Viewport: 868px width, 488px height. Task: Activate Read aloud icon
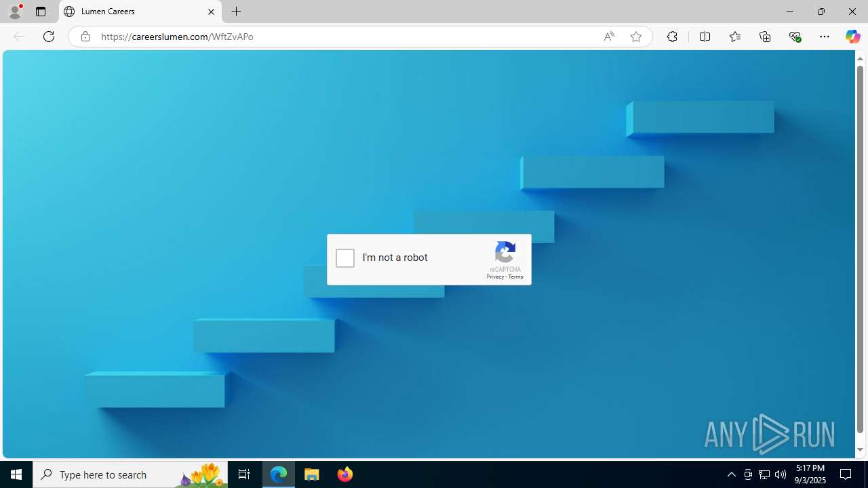click(609, 37)
